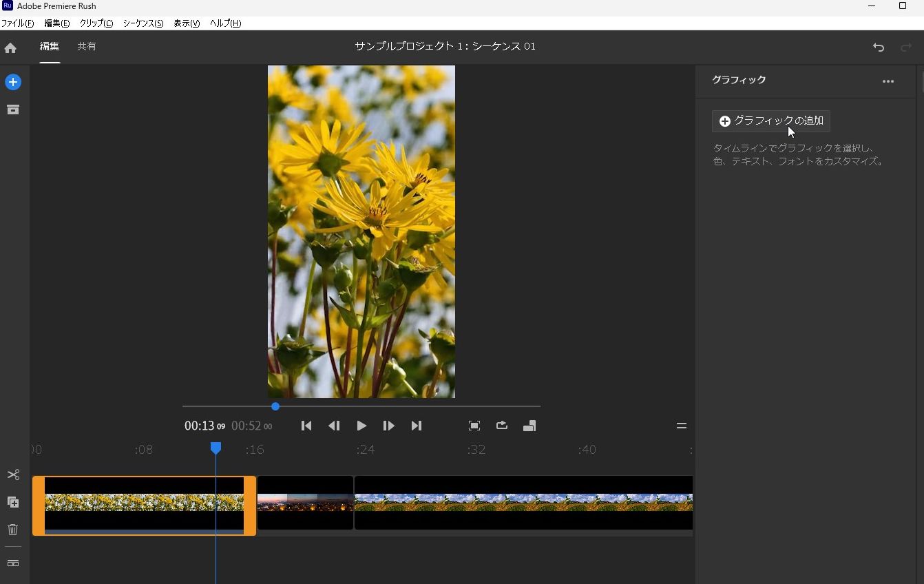Click the undo arrow icon

(879, 47)
